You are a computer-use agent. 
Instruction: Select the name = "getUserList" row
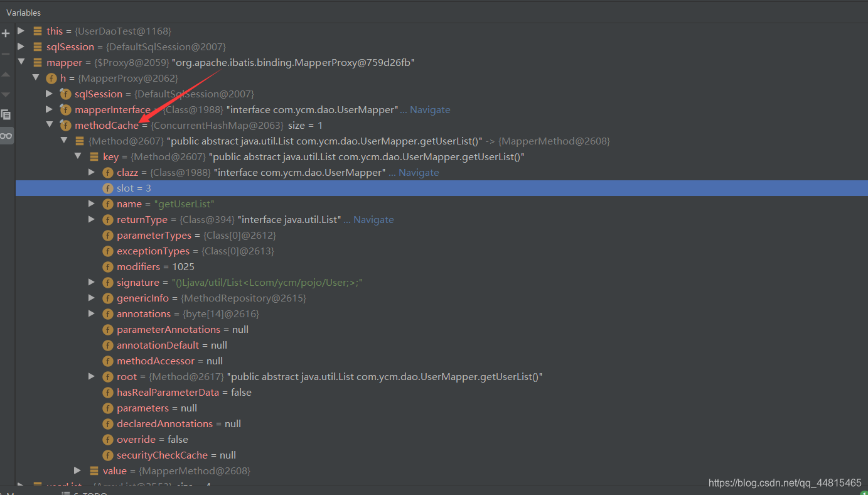[x=442, y=204]
